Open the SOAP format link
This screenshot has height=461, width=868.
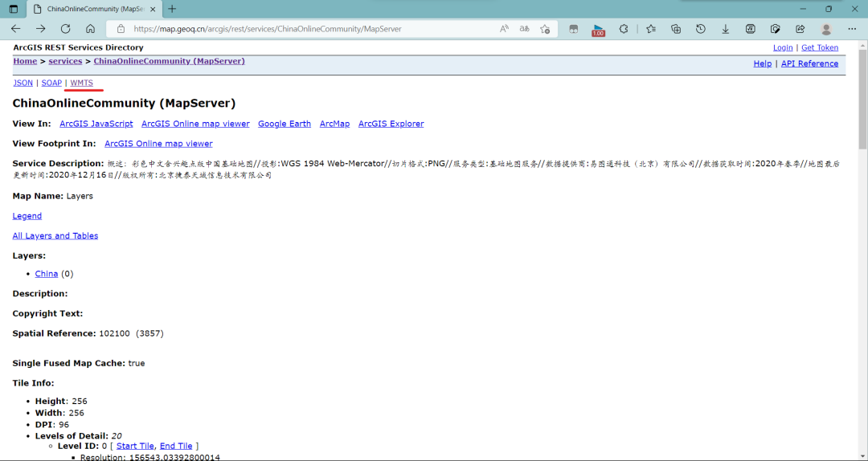tap(51, 83)
